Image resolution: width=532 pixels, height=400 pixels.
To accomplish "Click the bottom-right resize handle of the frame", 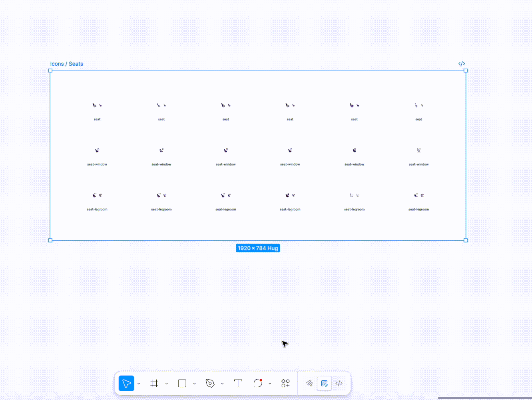I will coord(466,240).
